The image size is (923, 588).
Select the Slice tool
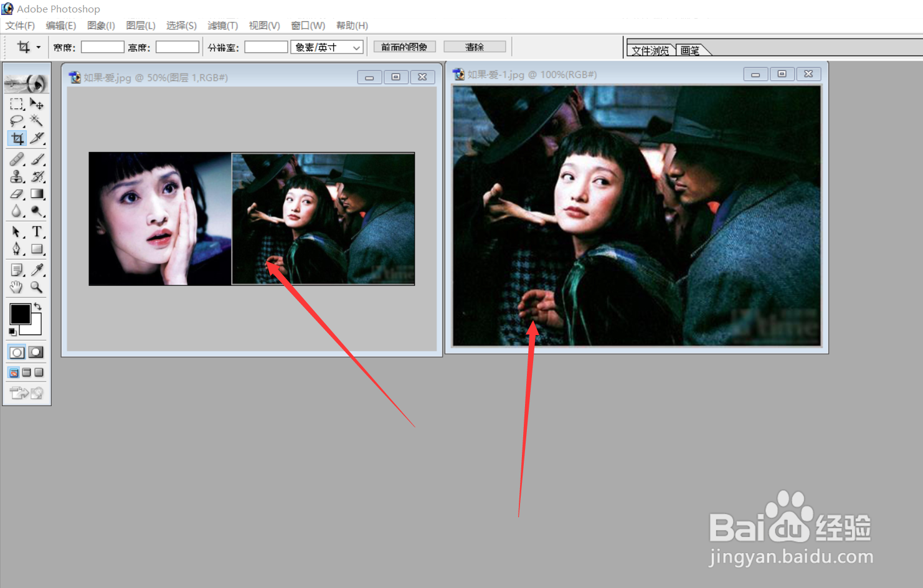pyautogui.click(x=37, y=138)
